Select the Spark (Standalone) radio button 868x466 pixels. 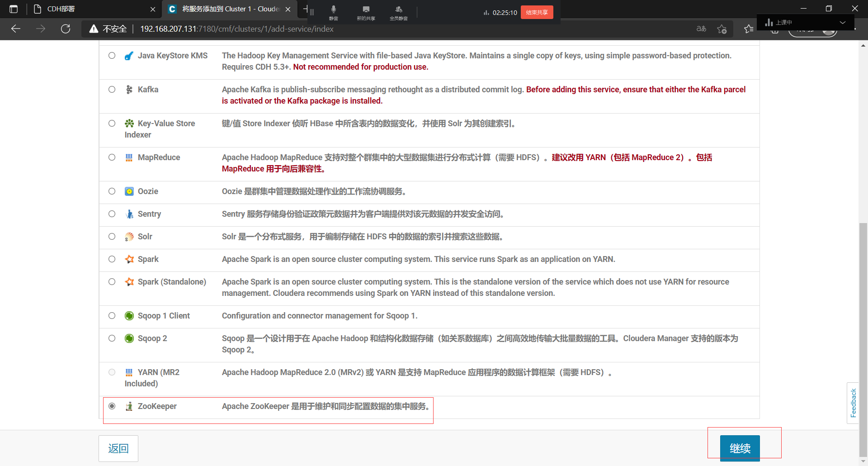click(112, 282)
